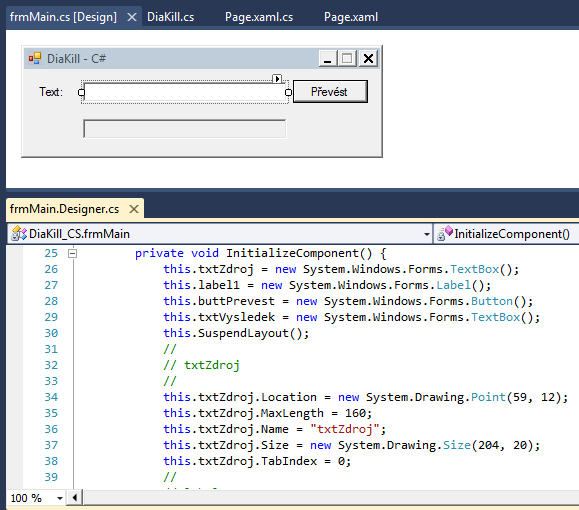Open the DiaKill_CS.frmMain class dropdown
The height and width of the screenshot is (510, 579).
[426, 234]
